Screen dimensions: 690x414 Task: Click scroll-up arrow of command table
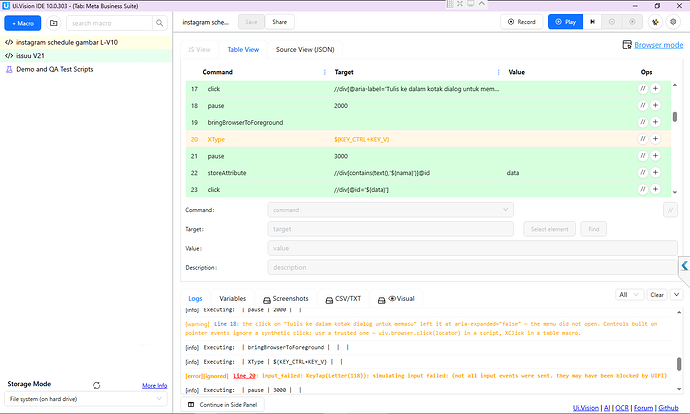click(675, 85)
